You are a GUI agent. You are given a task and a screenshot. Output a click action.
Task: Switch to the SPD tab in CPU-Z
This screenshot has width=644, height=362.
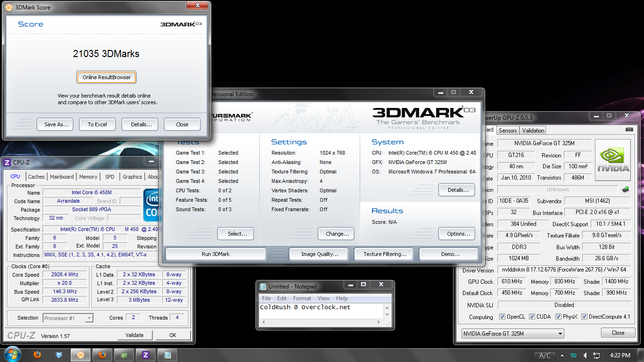point(109,177)
